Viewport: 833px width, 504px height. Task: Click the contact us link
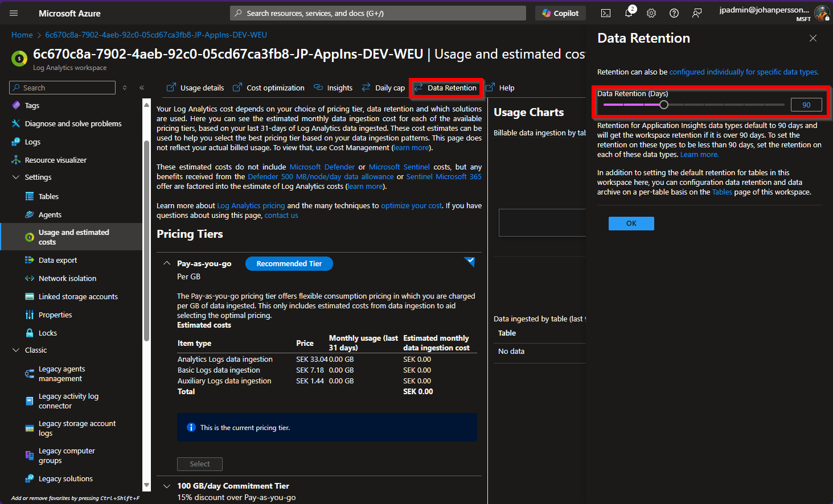(x=281, y=215)
